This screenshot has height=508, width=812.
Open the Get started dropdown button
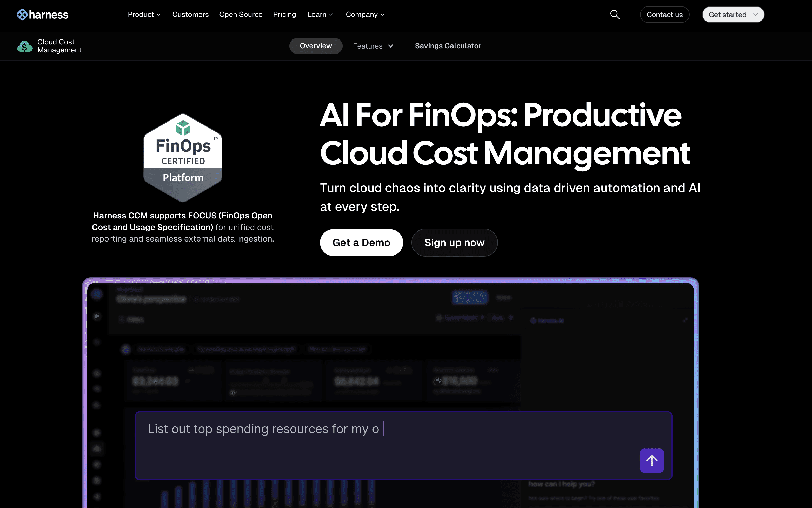tap(733, 15)
